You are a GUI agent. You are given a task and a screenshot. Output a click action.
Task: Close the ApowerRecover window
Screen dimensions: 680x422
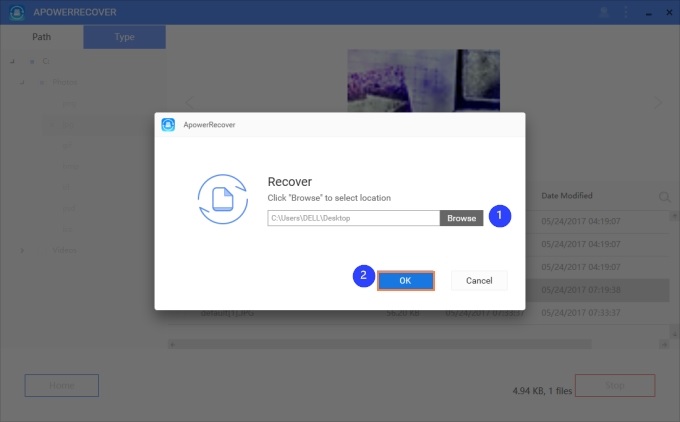click(x=669, y=12)
